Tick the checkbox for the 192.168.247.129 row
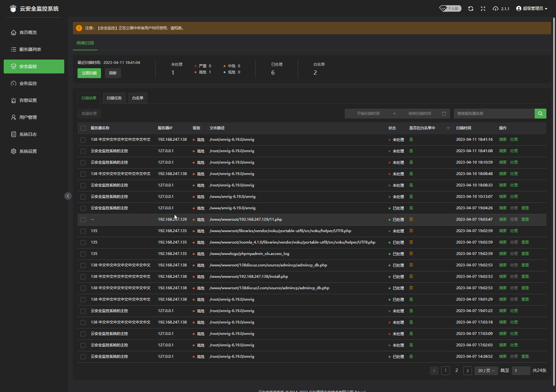 pyautogui.click(x=83, y=220)
